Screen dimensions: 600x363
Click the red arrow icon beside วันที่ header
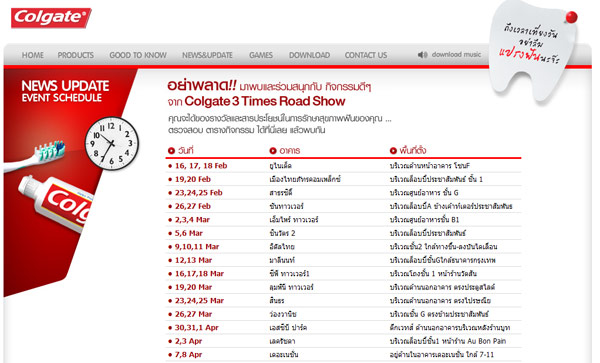tap(171, 151)
